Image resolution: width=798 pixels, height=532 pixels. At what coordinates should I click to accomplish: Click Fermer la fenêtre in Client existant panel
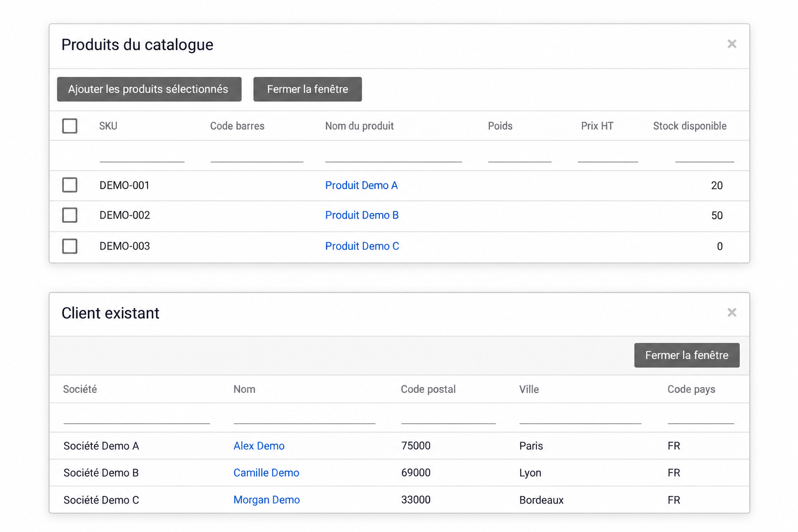click(687, 355)
